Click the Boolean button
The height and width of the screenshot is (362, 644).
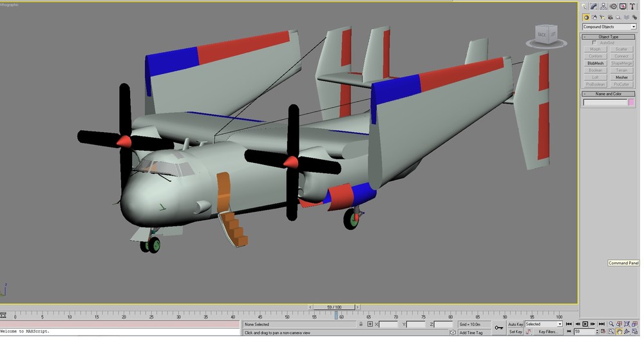click(595, 70)
